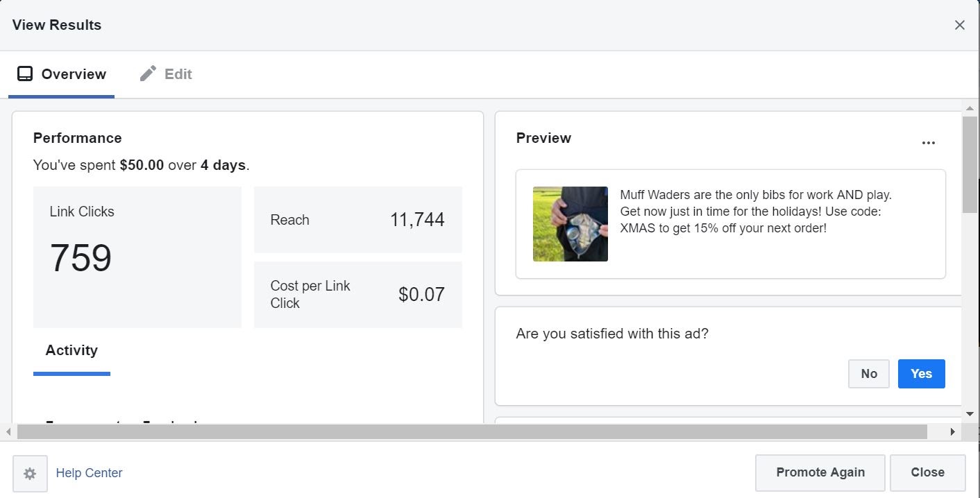Click the settings gear icon

point(30,474)
